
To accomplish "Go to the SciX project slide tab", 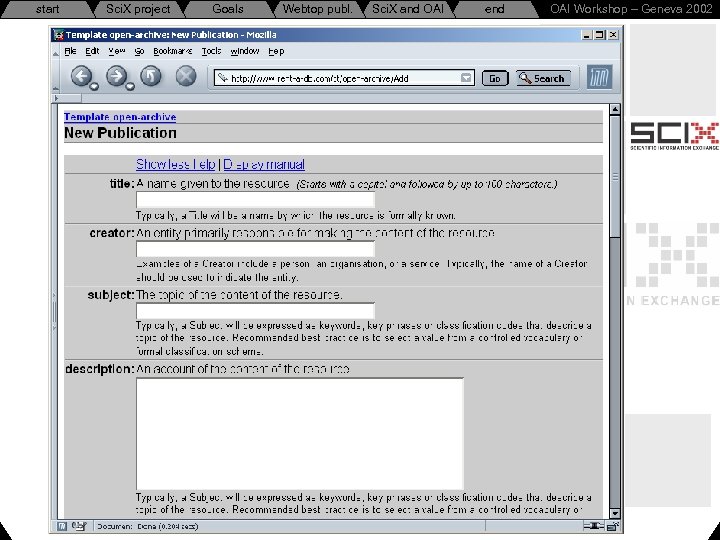I will pos(138,9).
